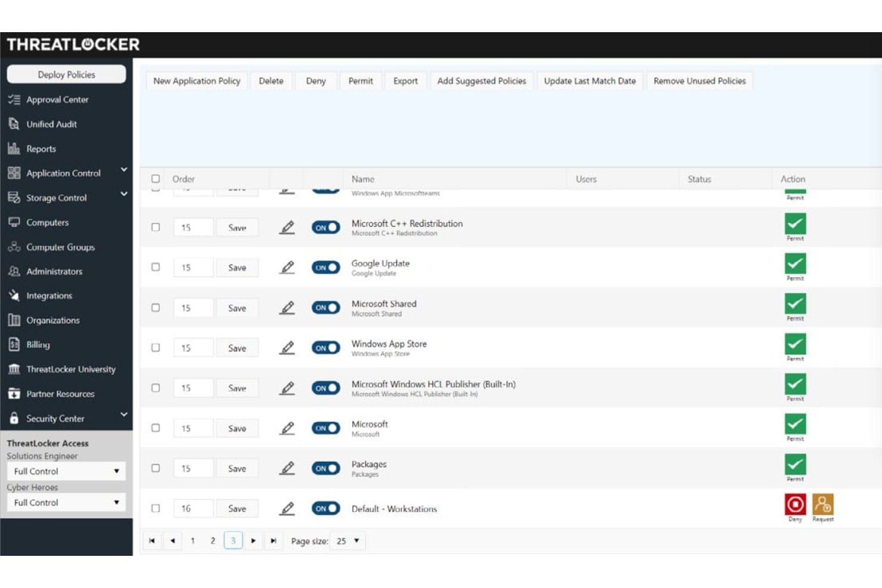Click the Administrators icon in sidebar
Viewport: 882px width, 588px height.
tap(14, 271)
